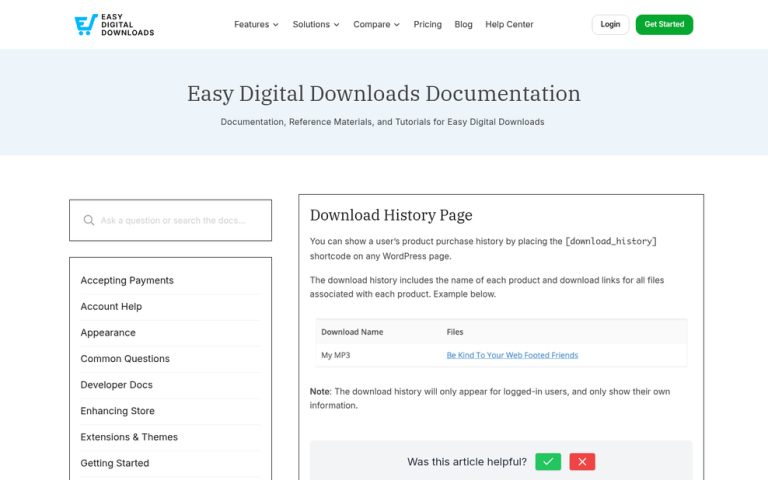Viewport: 768px width, 480px height.
Task: Open the Extensions & Themes category
Action: [x=129, y=437]
